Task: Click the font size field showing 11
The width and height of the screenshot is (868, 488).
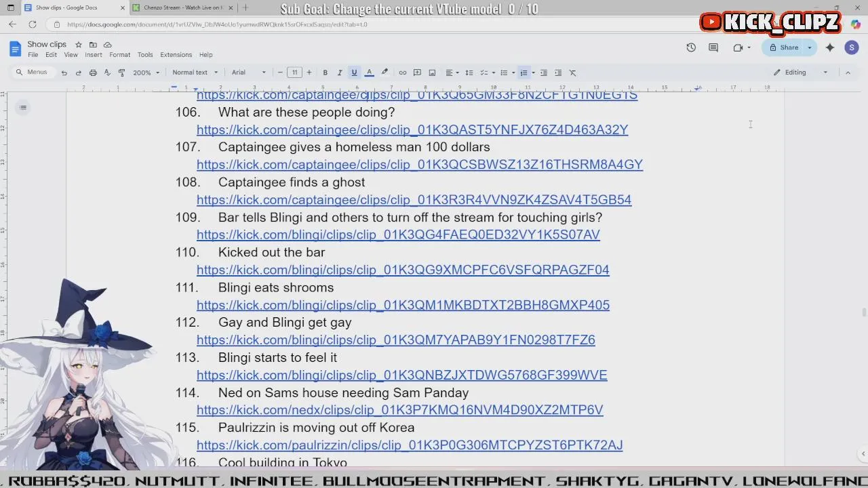Action: (294, 73)
